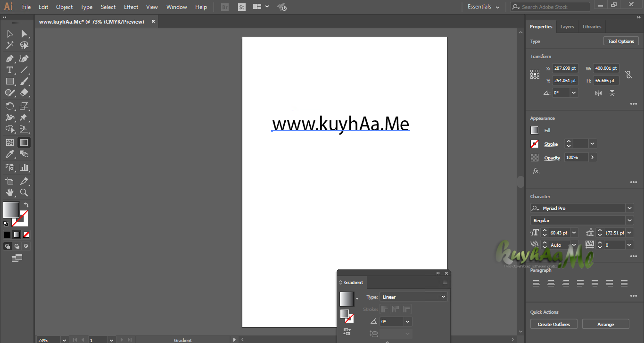Screen dimensions: 644x343
Task: Choose the Rectangle tool
Action: (x=10, y=81)
